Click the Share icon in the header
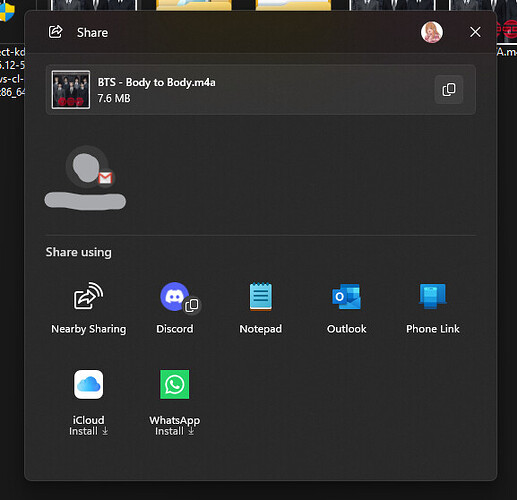The height and width of the screenshot is (500, 517). coord(55,32)
